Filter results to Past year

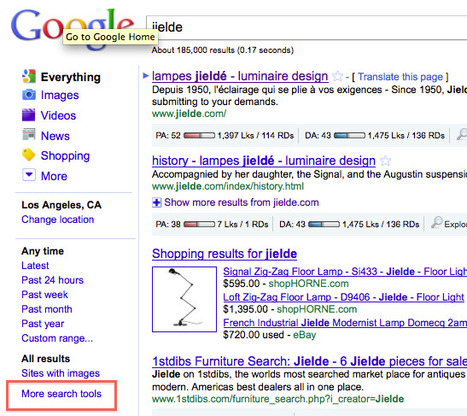point(43,324)
